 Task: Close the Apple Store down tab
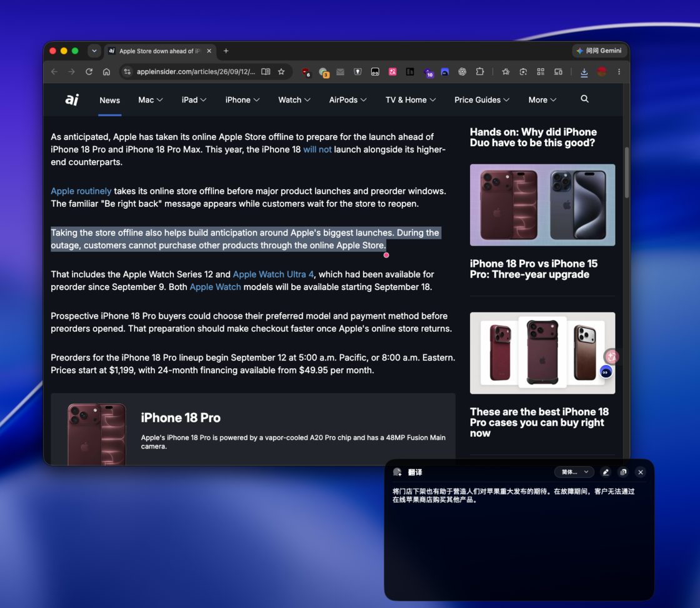209,51
